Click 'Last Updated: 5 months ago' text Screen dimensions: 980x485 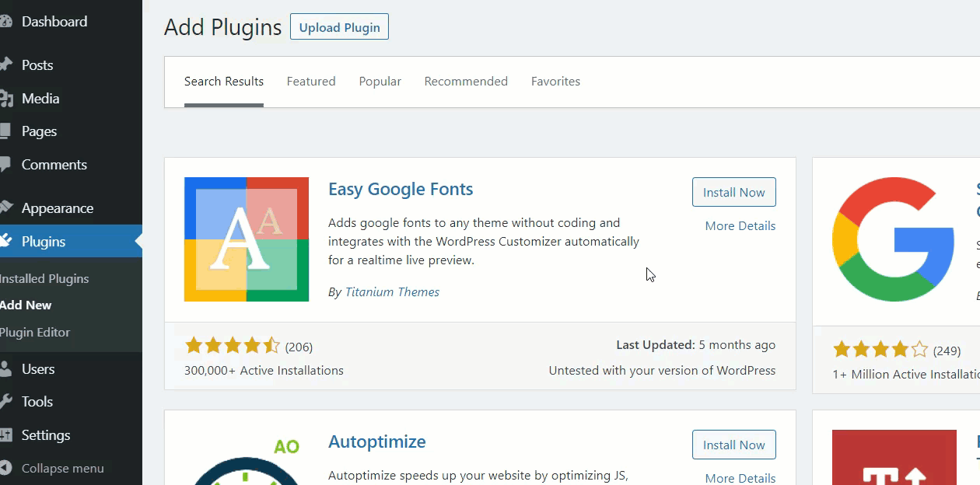tap(696, 345)
